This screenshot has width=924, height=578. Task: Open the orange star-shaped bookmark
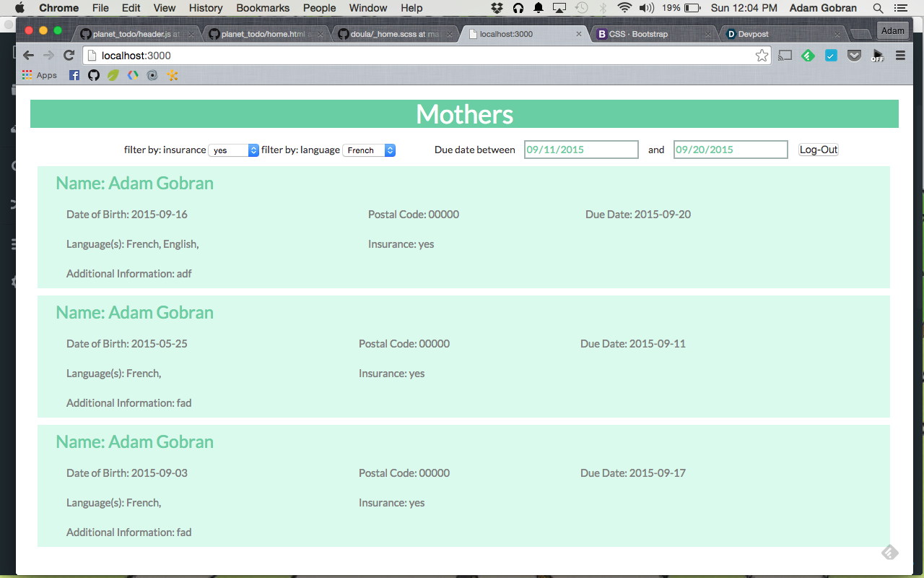click(172, 75)
